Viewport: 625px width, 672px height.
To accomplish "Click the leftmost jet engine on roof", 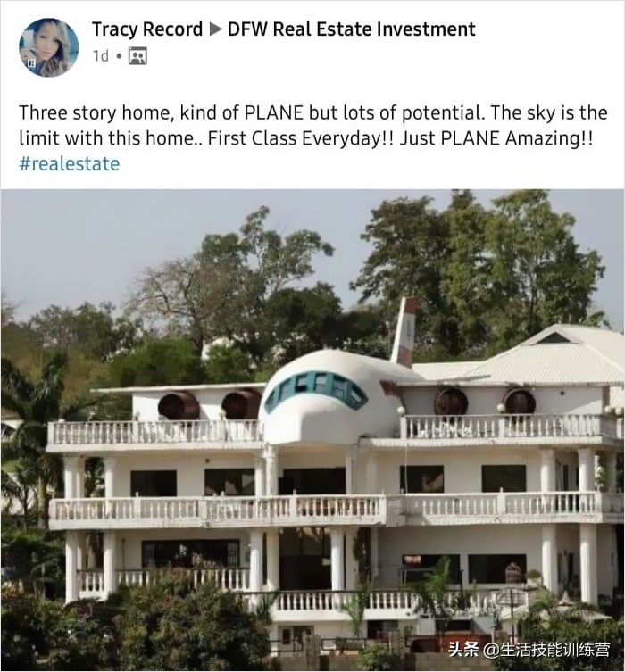I will coord(179,405).
